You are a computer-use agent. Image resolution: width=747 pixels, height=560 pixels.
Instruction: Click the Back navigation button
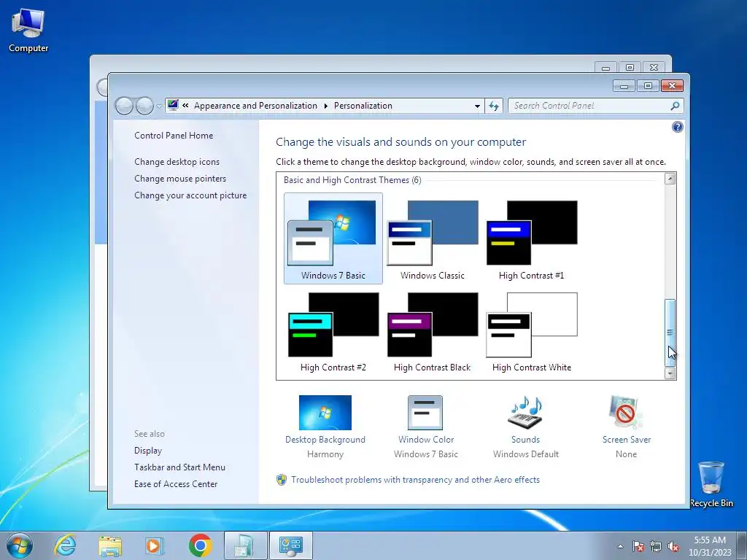click(125, 106)
